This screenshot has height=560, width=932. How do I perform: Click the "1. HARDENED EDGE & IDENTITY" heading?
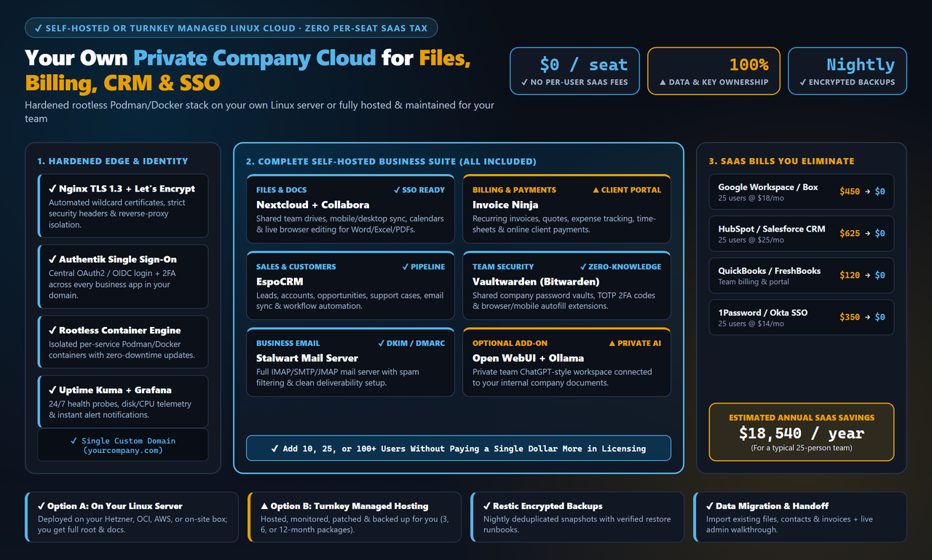click(112, 161)
